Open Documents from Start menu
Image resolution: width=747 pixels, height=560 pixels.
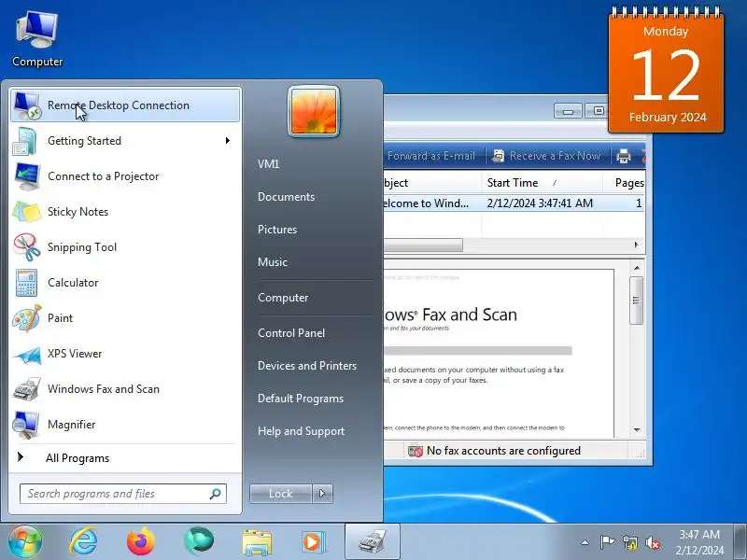pos(287,197)
